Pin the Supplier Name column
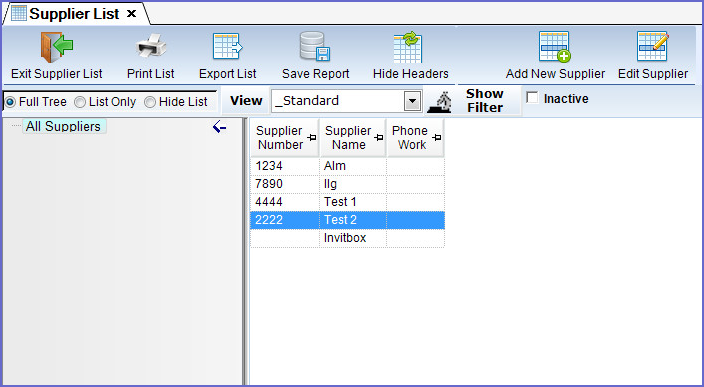This screenshot has height=387, width=704. coord(379,137)
